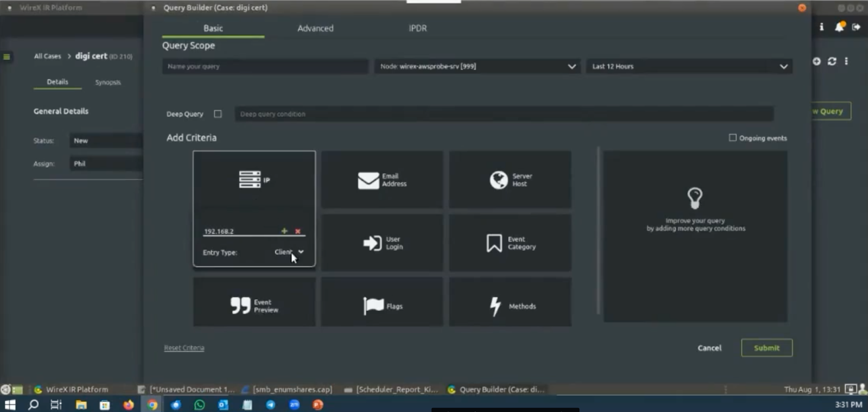This screenshot has width=868, height=412.
Task: Select the Methods lightning tile
Action: pos(510,302)
